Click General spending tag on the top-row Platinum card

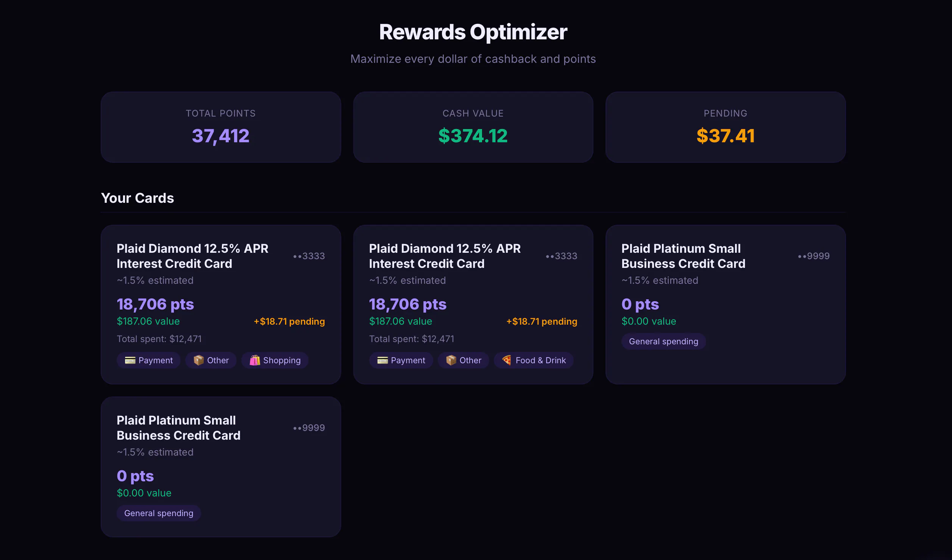(663, 341)
